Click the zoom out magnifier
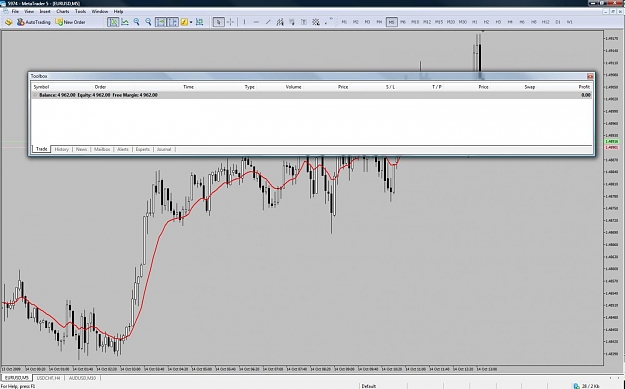 (x=148, y=22)
